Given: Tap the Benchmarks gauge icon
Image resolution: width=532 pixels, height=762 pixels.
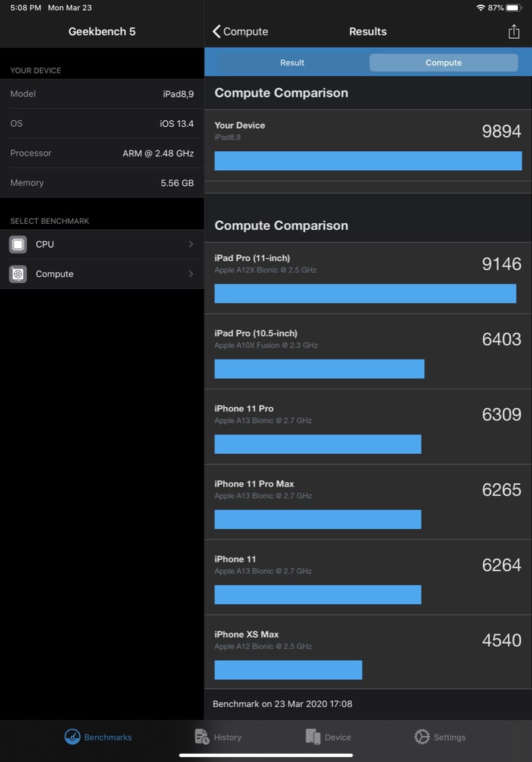Looking at the screenshot, I should pos(72,737).
